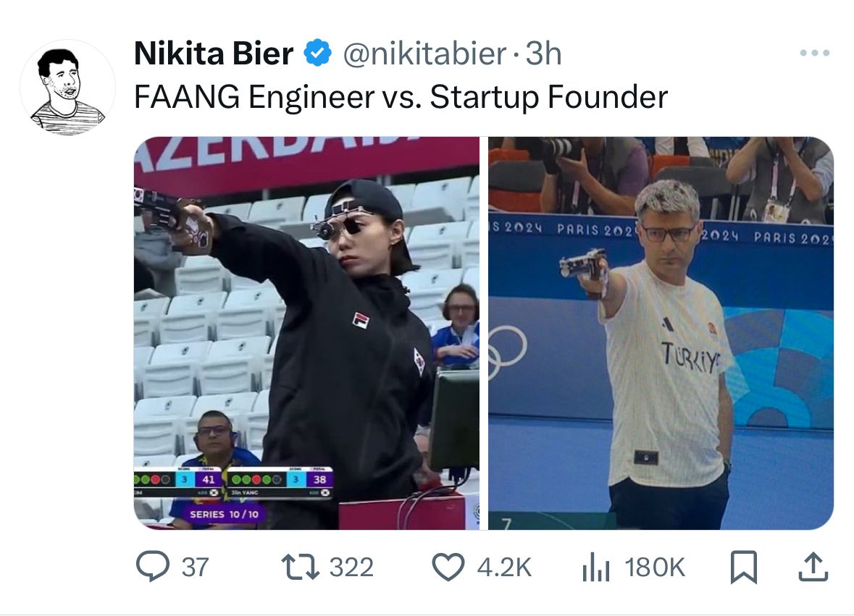Like the tweet with the heart icon

(448, 567)
